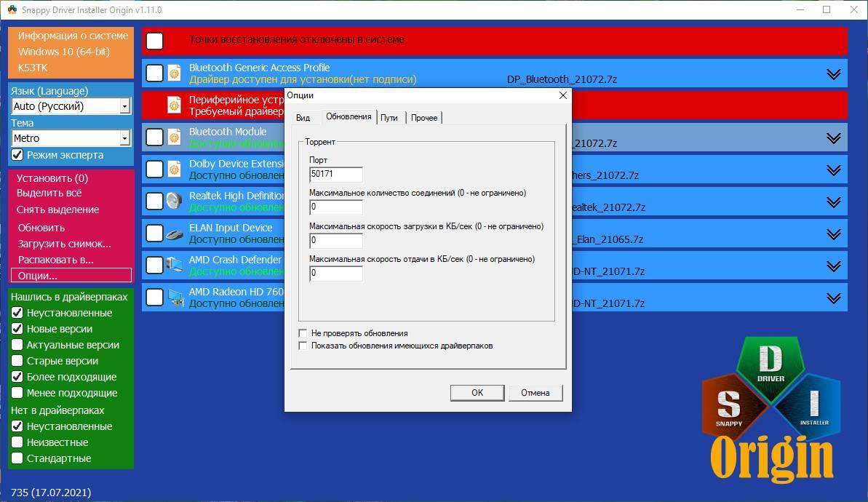Expand the Dolby Device Extension row chevron
Viewport: 868px width, 502px height.
pyautogui.click(x=834, y=170)
